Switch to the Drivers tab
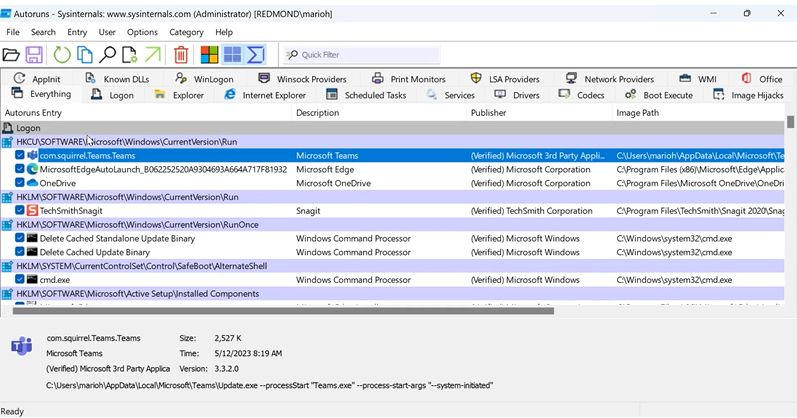The width and height of the screenshot is (797, 418). coord(517,95)
